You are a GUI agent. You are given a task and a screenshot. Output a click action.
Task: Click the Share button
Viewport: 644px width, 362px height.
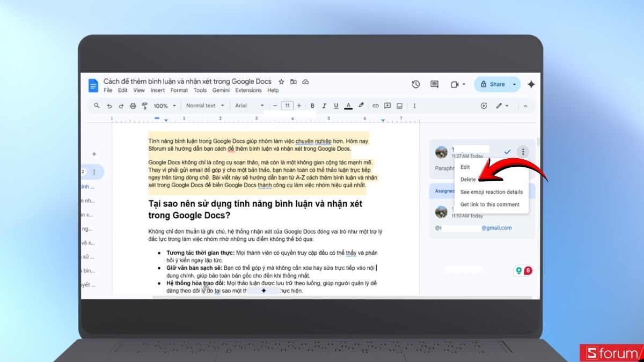492,84
